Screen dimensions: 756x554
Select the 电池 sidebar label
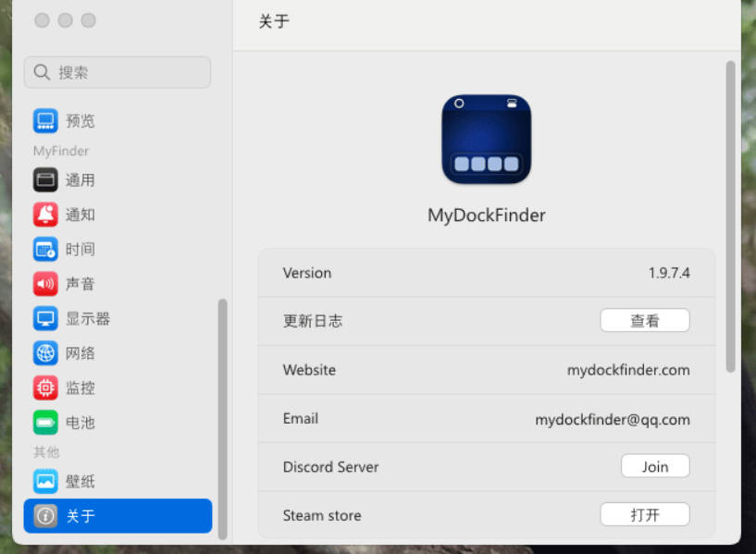pos(80,423)
